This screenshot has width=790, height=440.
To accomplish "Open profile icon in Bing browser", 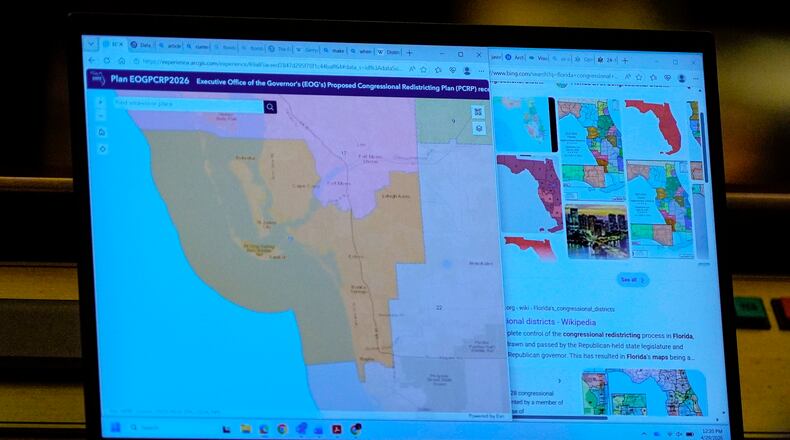I will pos(682,79).
